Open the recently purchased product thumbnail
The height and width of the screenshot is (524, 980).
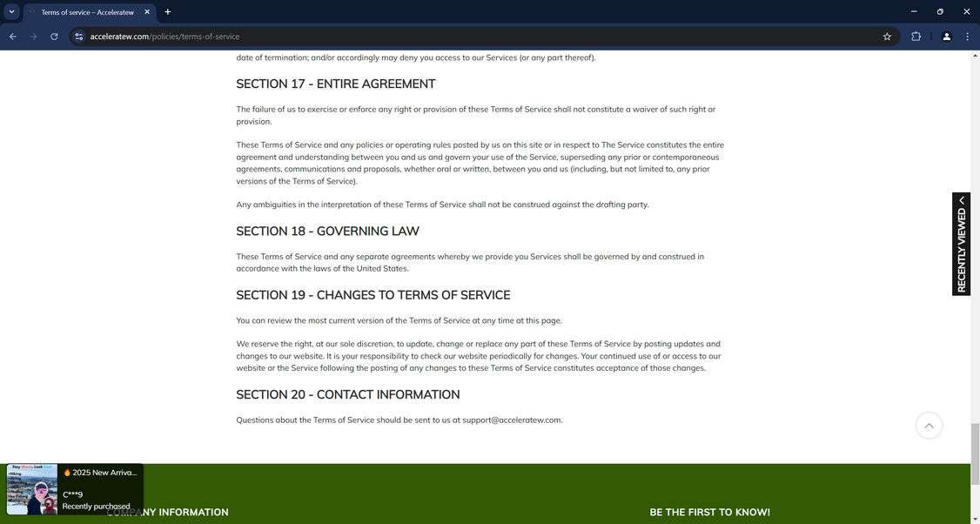click(32, 489)
